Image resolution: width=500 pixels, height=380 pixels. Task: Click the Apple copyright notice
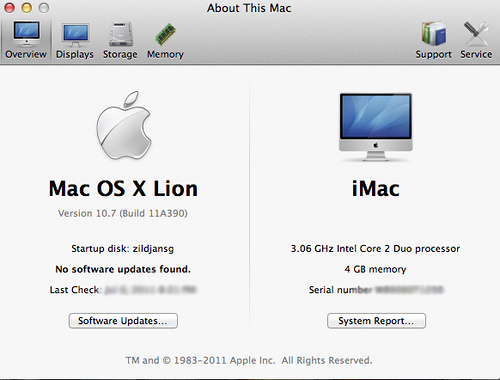pyautogui.click(x=249, y=360)
